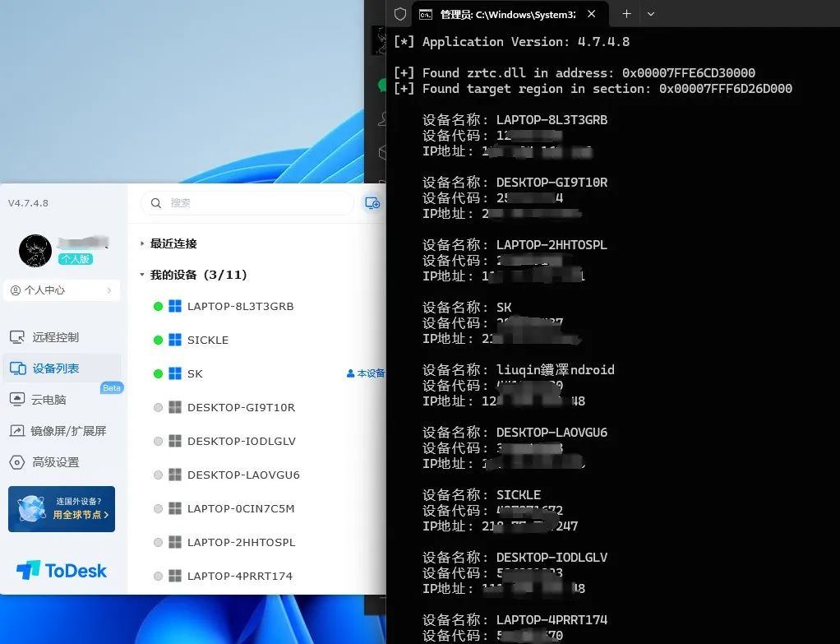Open terminal tab dropdown chevron
The height and width of the screenshot is (644, 840).
point(651,14)
